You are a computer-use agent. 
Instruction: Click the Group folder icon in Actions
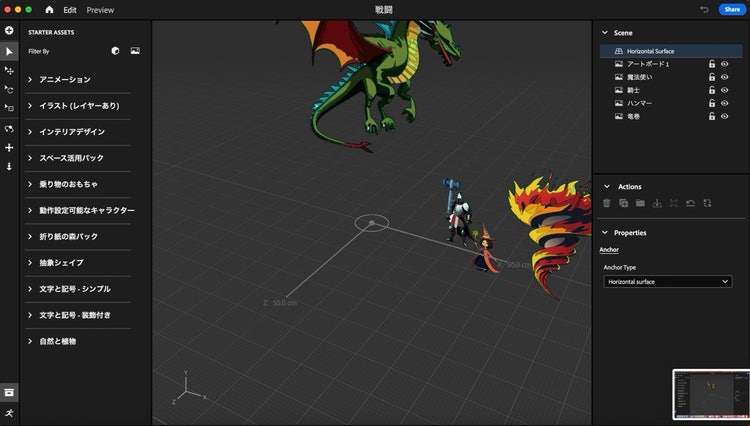(x=640, y=203)
